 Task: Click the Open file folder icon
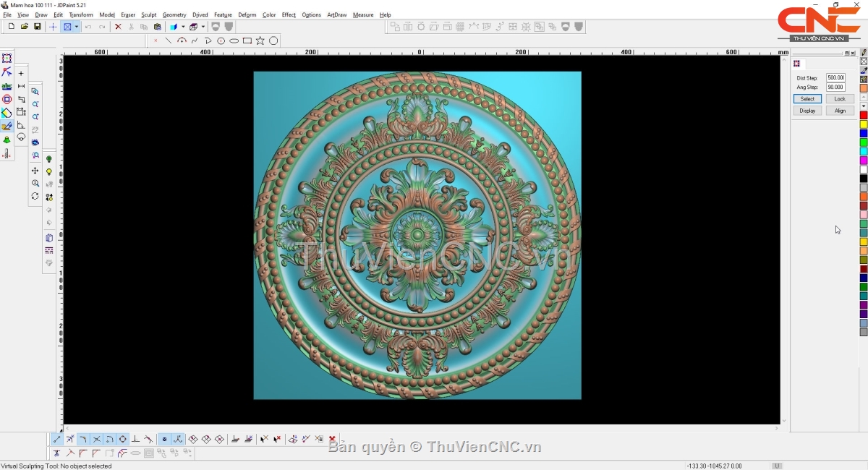24,27
